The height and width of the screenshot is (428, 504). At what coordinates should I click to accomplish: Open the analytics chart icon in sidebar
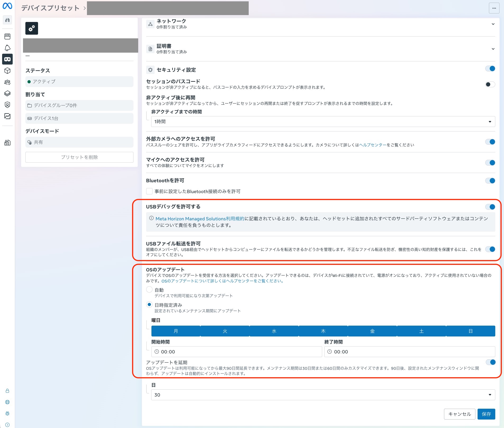[x=7, y=116]
